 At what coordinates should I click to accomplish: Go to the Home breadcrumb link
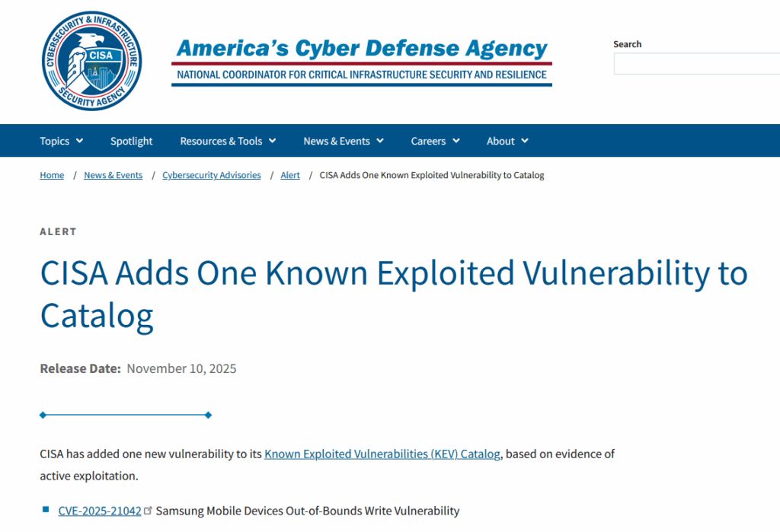point(52,175)
